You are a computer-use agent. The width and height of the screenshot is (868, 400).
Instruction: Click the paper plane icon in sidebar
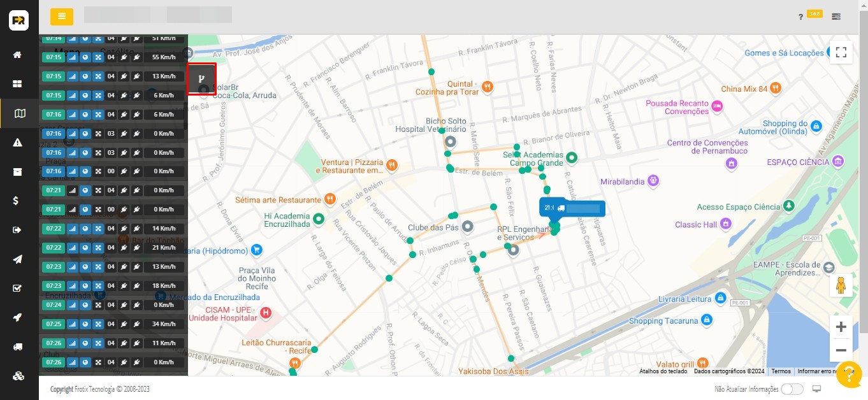pos(18,259)
